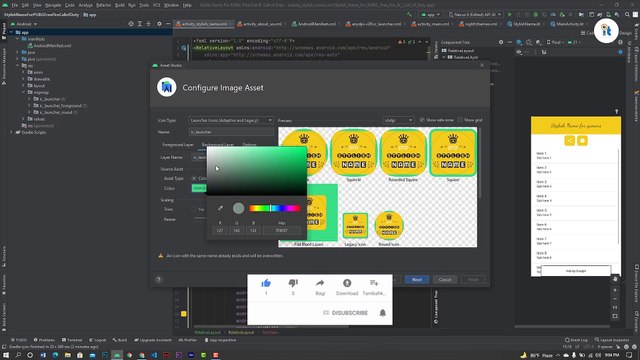Click the share button in app preview

click(x=569, y=140)
